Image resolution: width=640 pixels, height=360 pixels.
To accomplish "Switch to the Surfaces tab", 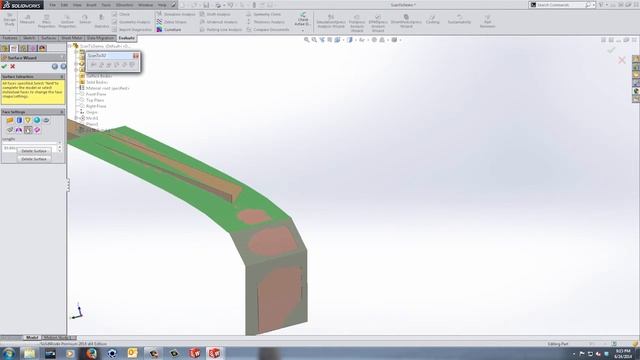I will click(x=49, y=38).
